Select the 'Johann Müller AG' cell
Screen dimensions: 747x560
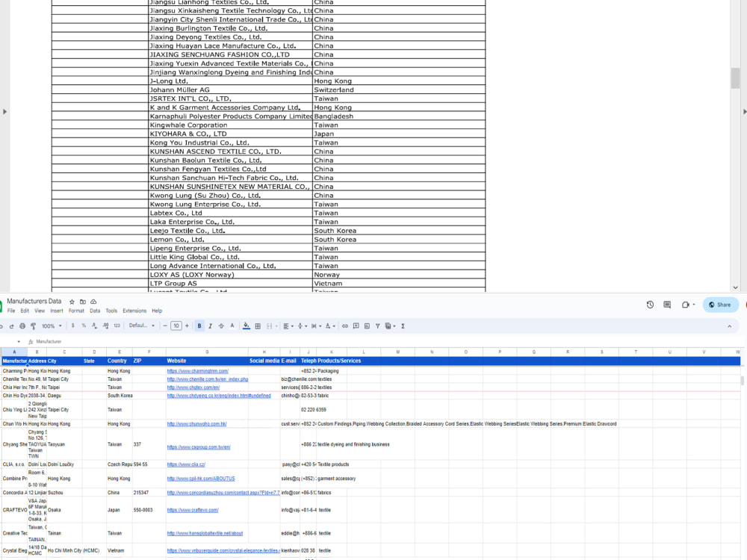pos(230,90)
